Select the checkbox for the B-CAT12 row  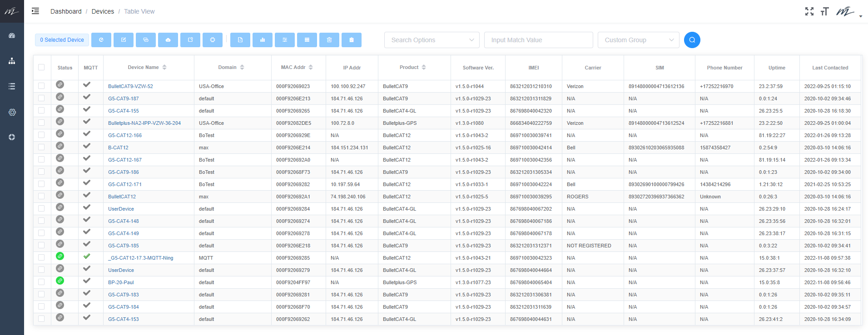[x=41, y=148]
